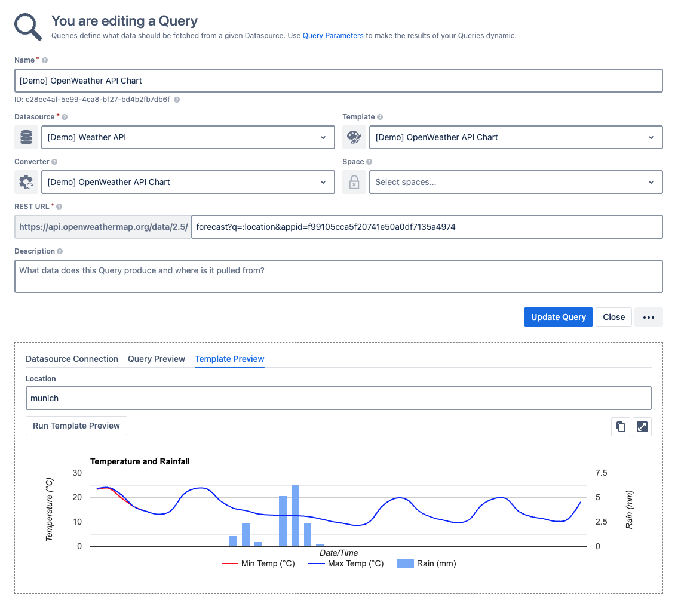Click the Location input containing munich
This screenshot has width=681, height=616.
(339, 398)
